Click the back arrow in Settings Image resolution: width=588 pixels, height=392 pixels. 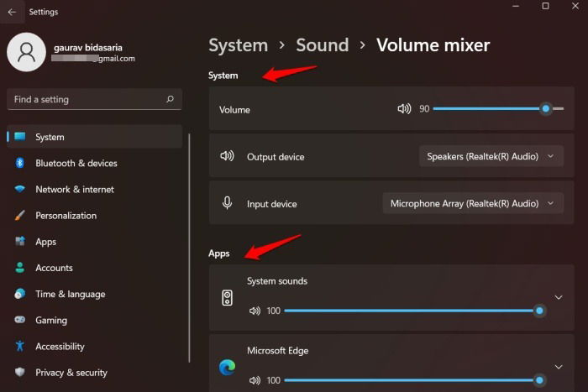(x=12, y=12)
